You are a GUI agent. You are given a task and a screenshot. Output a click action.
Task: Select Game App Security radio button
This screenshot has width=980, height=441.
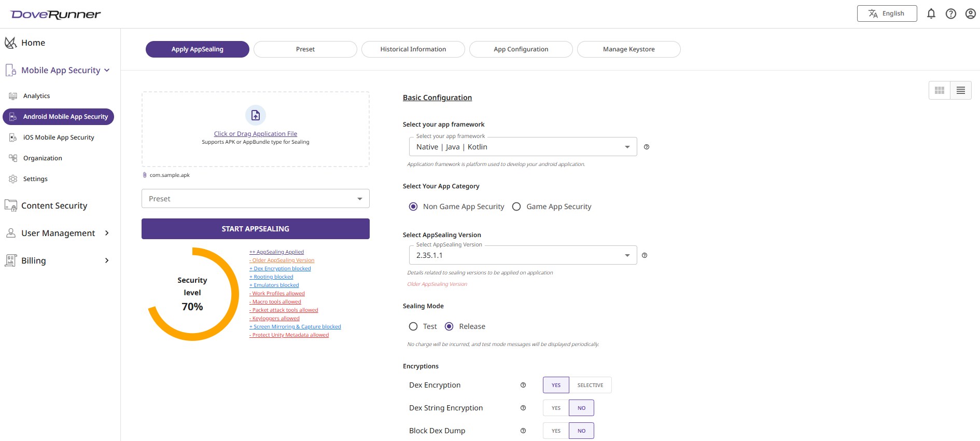pos(516,206)
